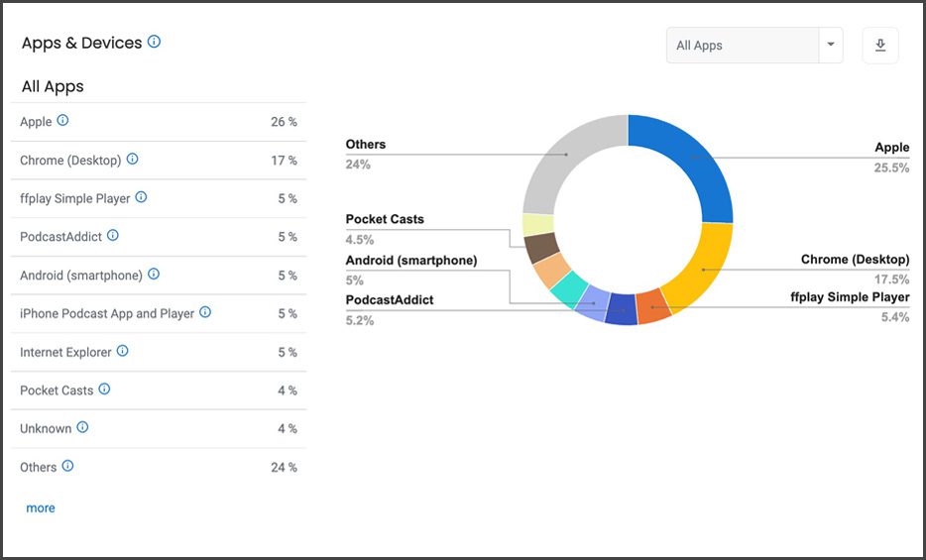Click the peach-colored donut segment
Image resolution: width=926 pixels, height=560 pixels.
(x=551, y=270)
